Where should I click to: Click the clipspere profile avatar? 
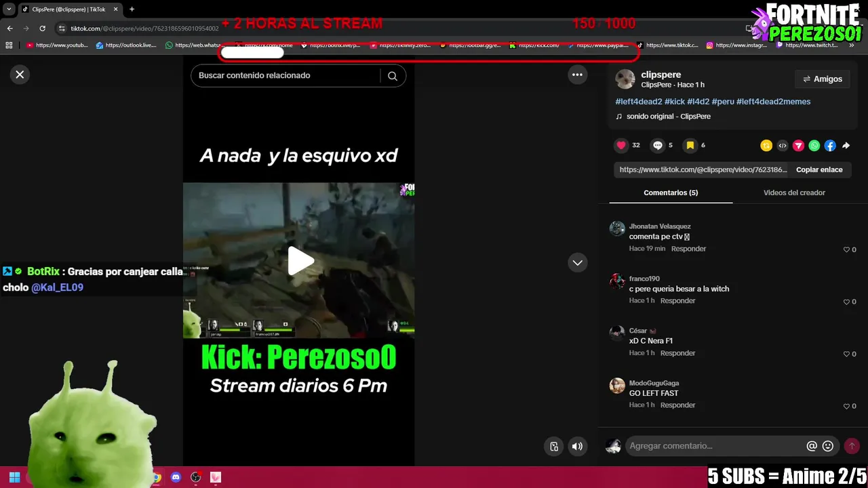coord(625,79)
